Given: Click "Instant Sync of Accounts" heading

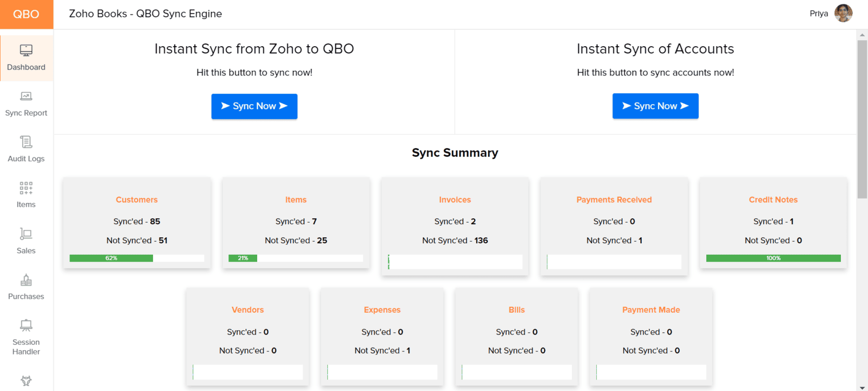Looking at the screenshot, I should pyautogui.click(x=655, y=49).
